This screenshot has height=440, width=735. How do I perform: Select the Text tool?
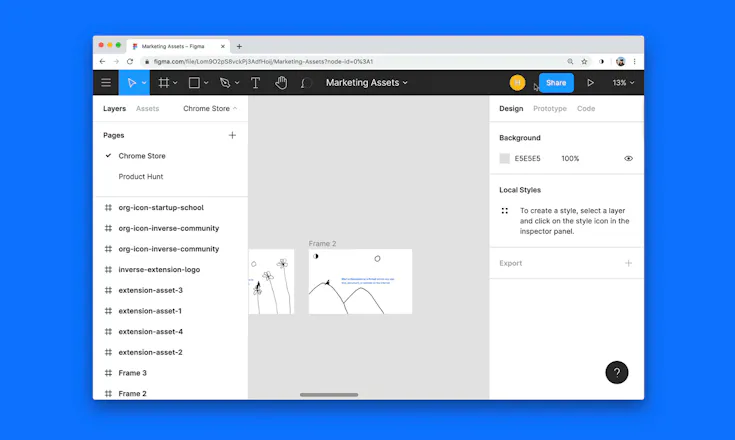click(x=255, y=83)
